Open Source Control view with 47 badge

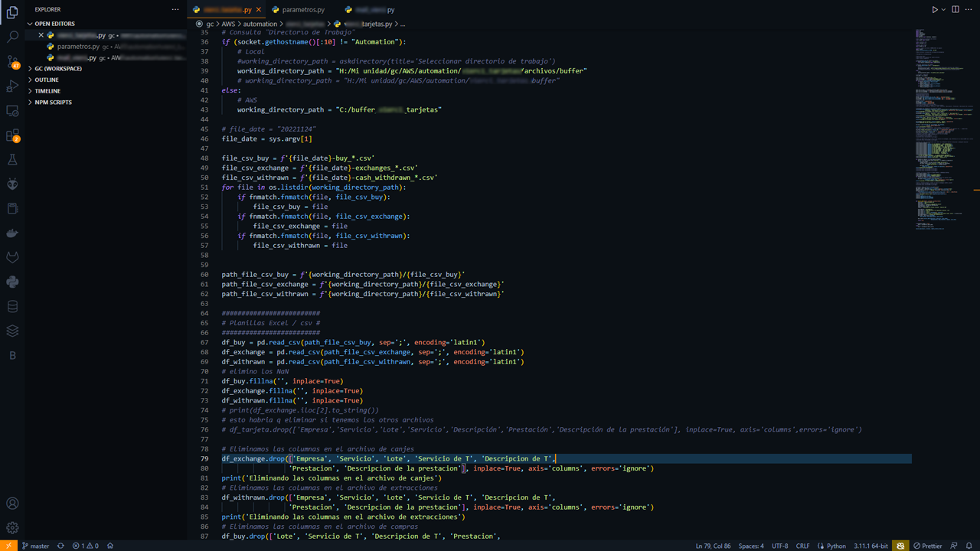[x=12, y=61]
